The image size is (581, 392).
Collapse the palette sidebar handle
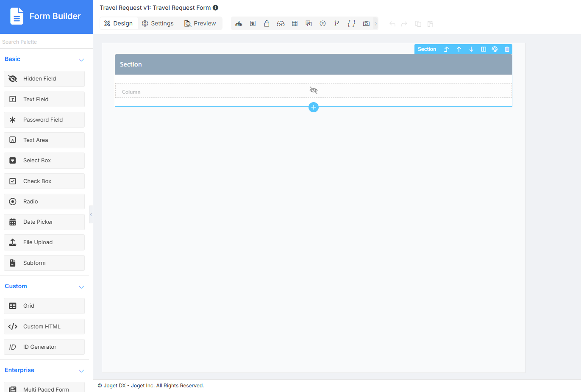pos(91,214)
